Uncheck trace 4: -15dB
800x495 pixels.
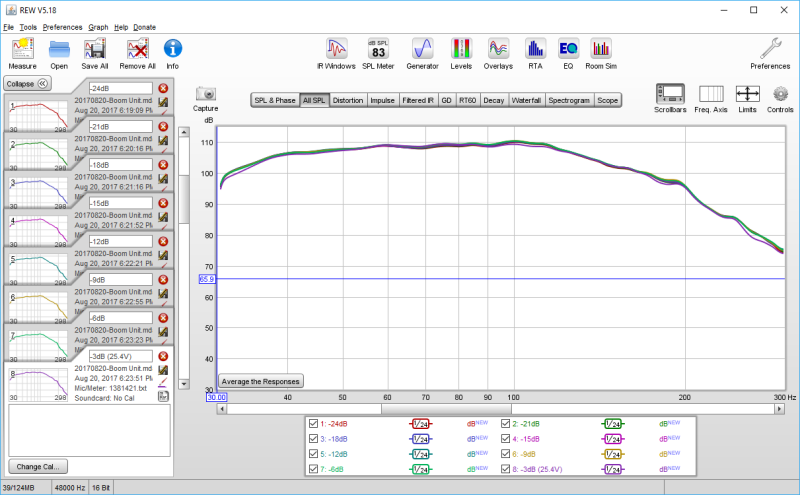[x=506, y=438]
